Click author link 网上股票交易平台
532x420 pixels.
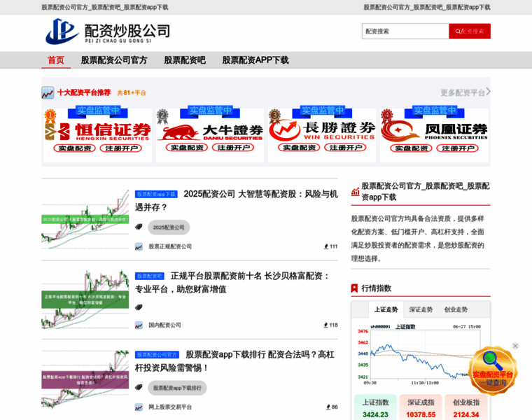click(x=170, y=407)
